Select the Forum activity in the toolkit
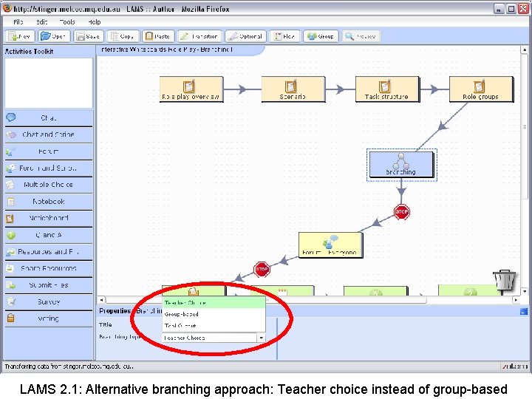This screenshot has height=399, width=532. [x=49, y=151]
